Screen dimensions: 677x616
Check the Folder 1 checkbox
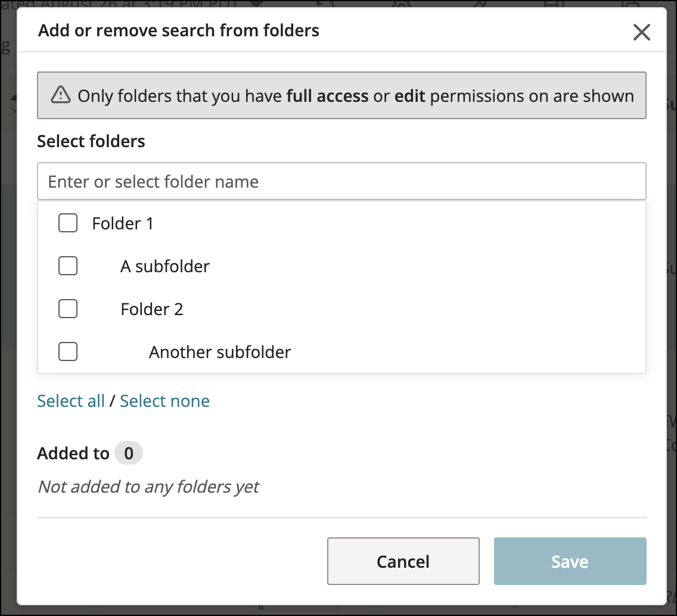click(68, 223)
